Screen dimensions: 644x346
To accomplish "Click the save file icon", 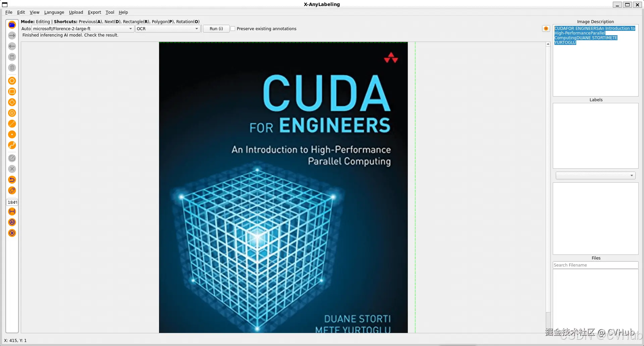I will tap(12, 57).
